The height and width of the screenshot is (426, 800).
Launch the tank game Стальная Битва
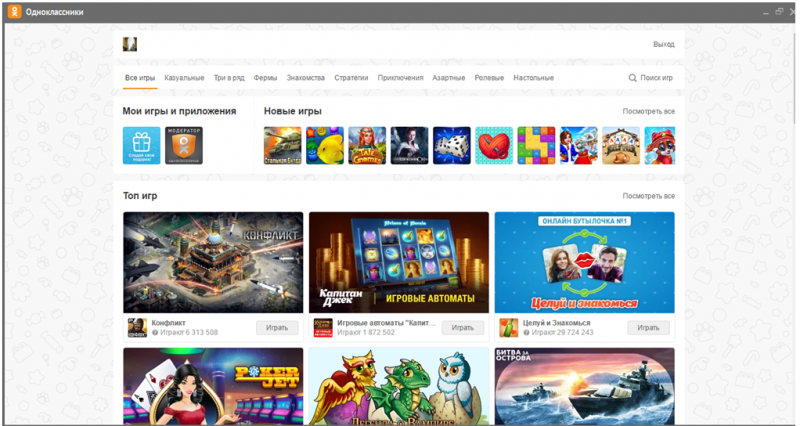point(283,145)
